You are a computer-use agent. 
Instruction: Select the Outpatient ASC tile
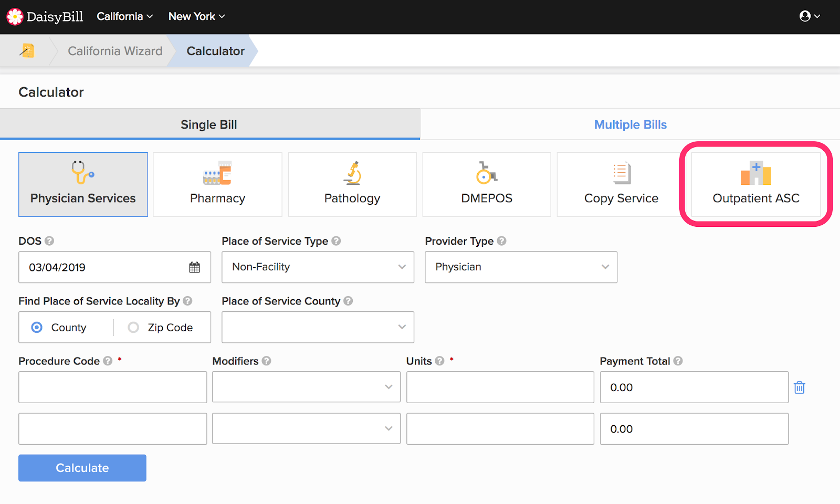point(756,184)
